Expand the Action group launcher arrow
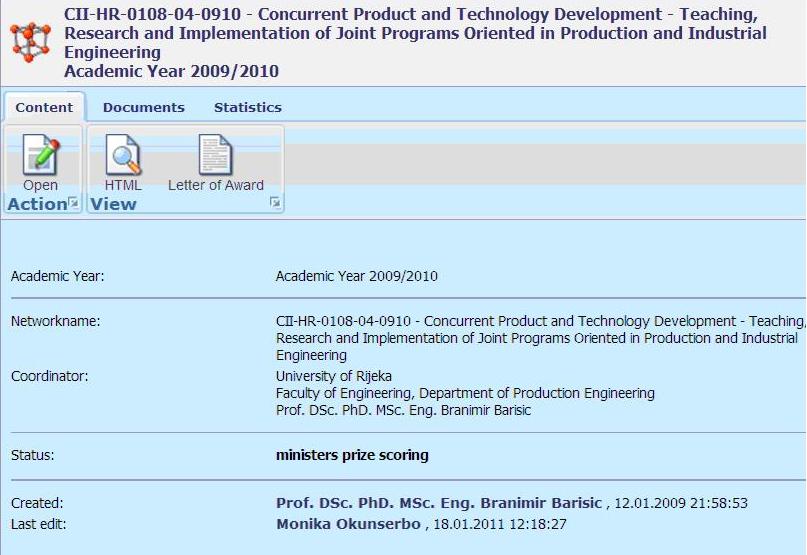Viewport: 807px width, 555px height. coord(73,203)
